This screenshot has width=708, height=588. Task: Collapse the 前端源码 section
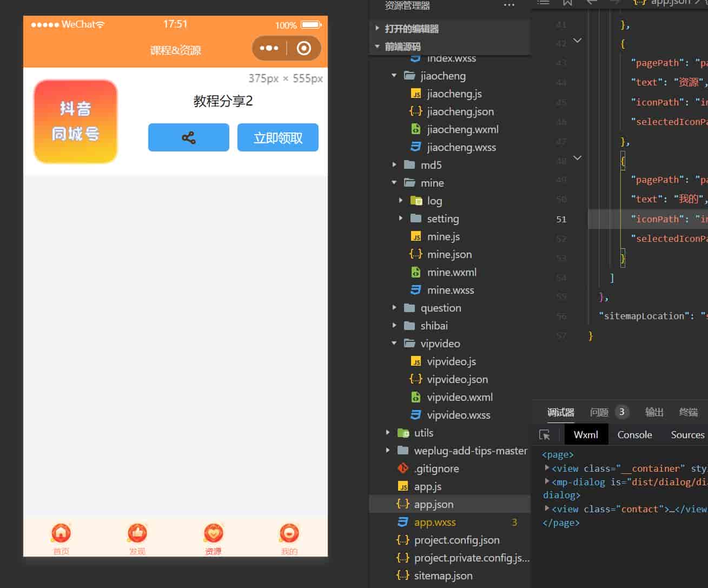378,47
